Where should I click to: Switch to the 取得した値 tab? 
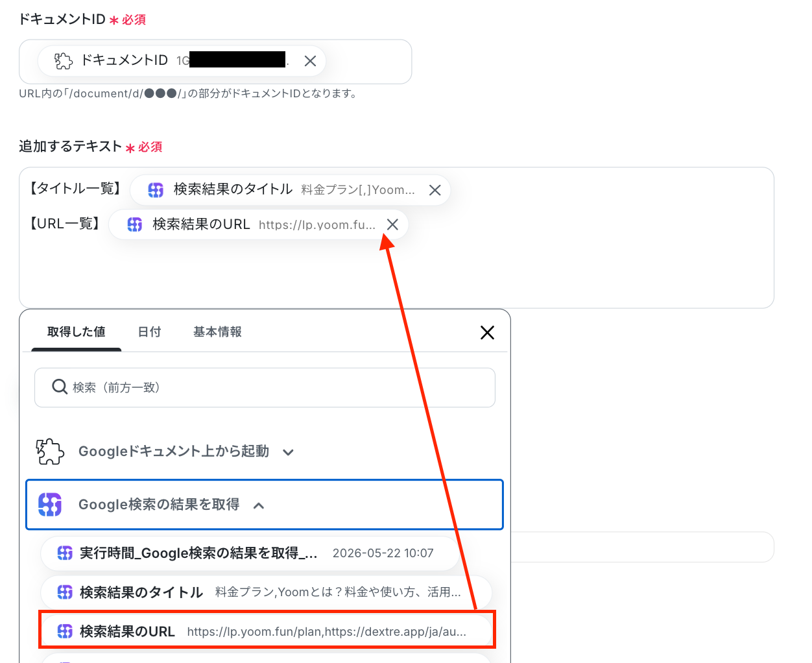tap(77, 332)
